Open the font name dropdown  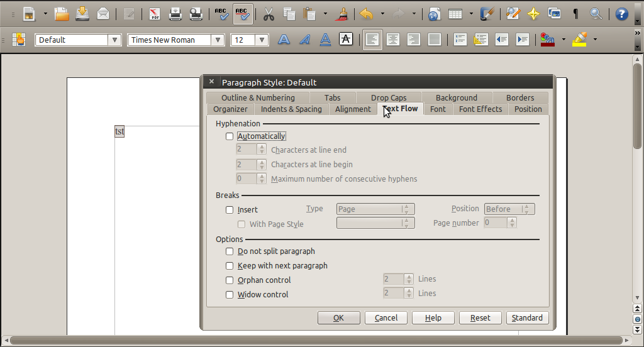click(x=218, y=40)
